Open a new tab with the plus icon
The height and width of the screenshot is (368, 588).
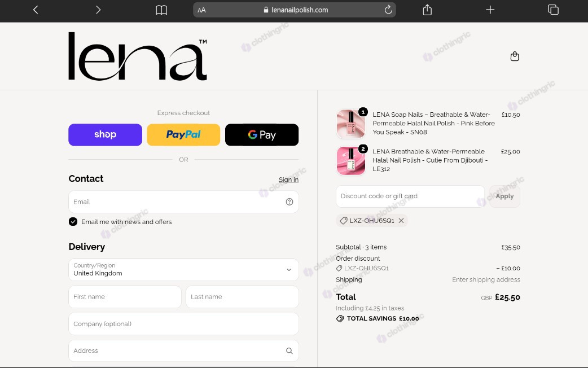pos(490,10)
